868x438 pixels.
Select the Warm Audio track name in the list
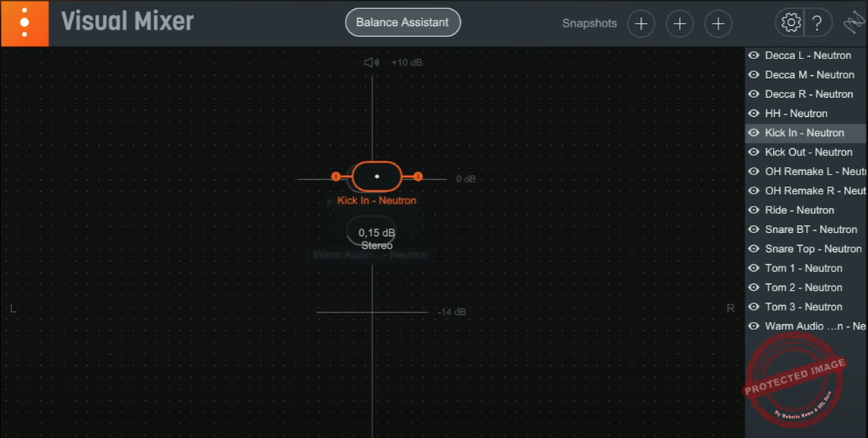(816, 326)
